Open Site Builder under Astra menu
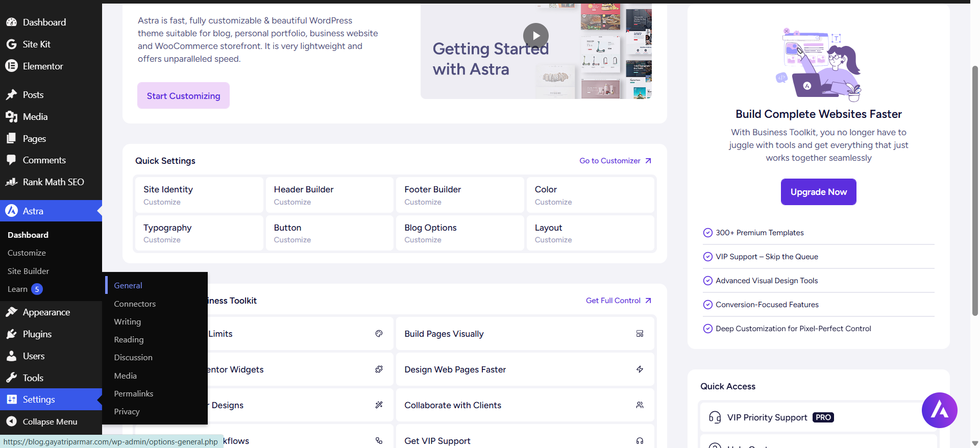This screenshot has width=980, height=448. click(29, 271)
